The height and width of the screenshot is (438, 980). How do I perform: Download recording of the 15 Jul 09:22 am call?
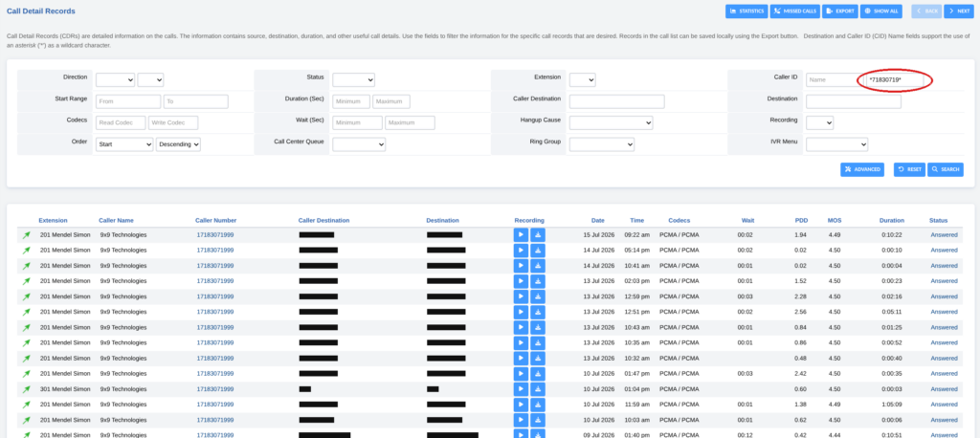(538, 234)
